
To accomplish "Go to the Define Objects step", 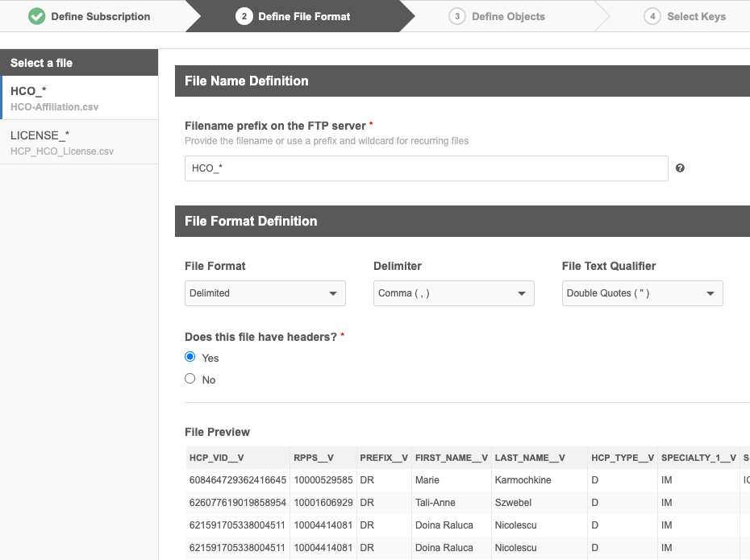I will coord(508,16).
